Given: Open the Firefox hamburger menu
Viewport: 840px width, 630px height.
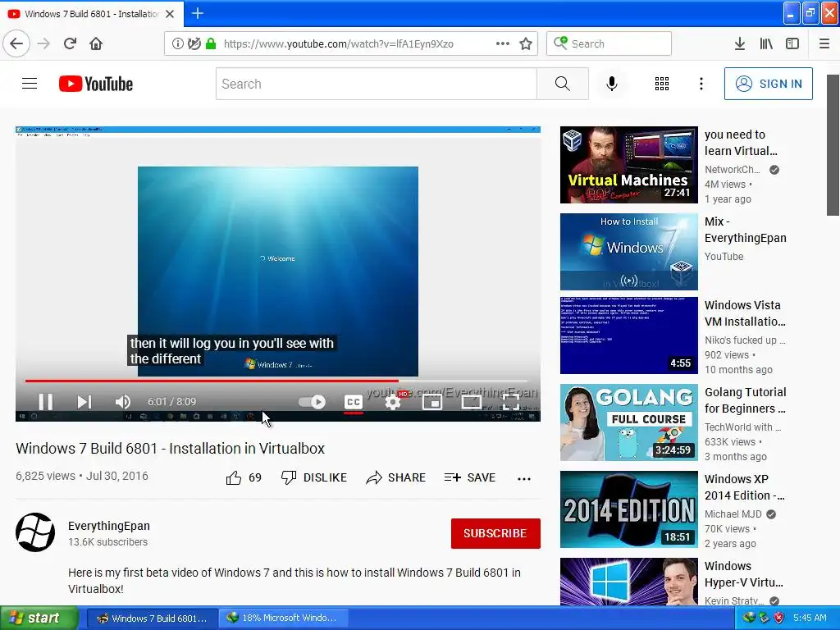Looking at the screenshot, I should [x=824, y=43].
